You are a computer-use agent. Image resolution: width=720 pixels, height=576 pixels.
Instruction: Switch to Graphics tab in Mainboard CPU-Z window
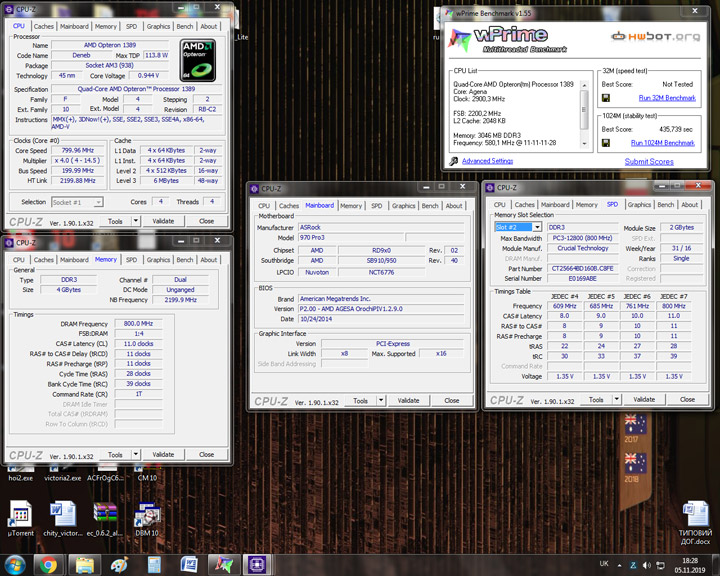click(x=404, y=206)
